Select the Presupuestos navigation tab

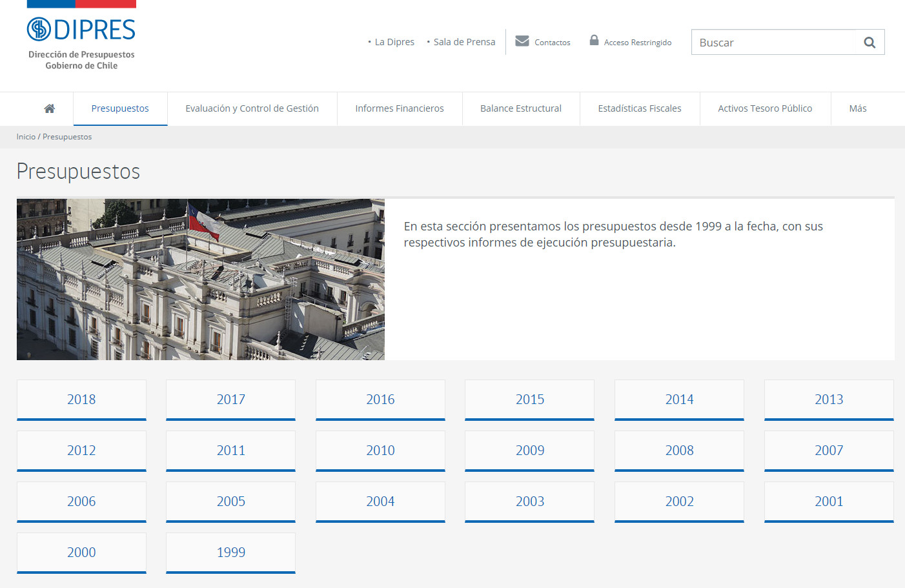(x=120, y=108)
